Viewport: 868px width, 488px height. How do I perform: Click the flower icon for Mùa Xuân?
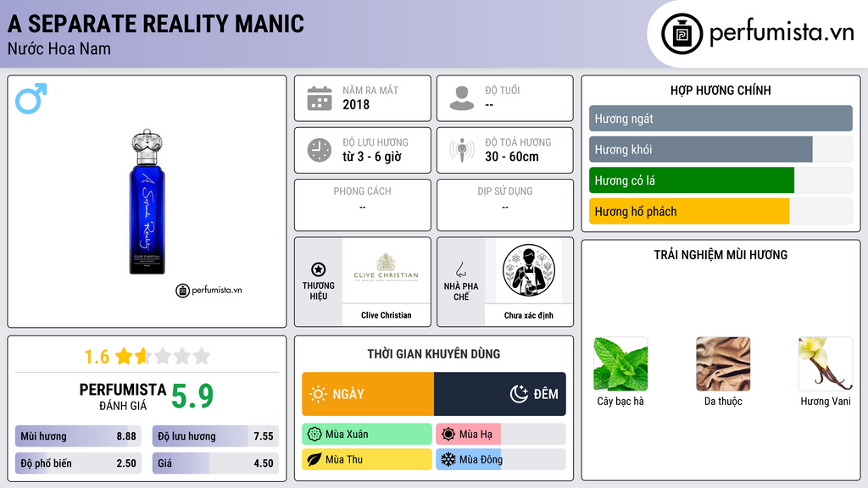point(314,435)
